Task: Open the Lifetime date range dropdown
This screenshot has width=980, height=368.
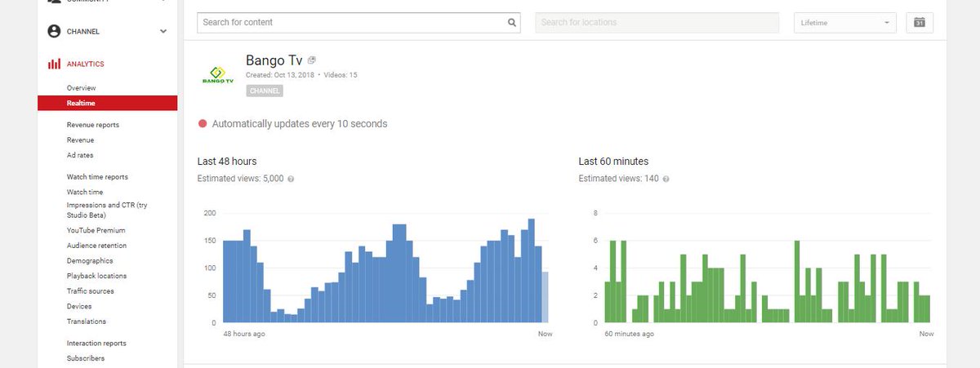Action: (844, 23)
